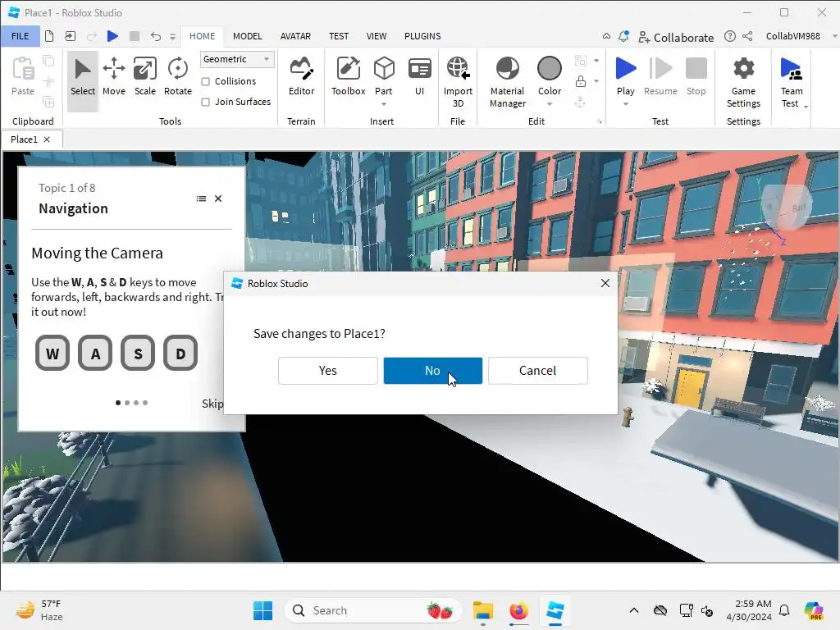Viewport: 840px width, 630px height.
Task: Expand the Play options dropdown arrow
Action: 625,104
